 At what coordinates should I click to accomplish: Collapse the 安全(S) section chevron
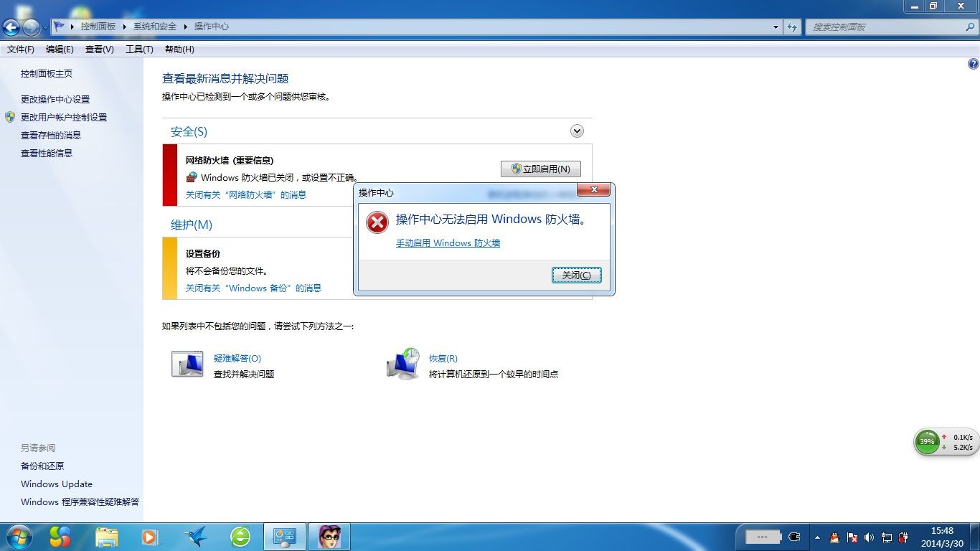coord(577,131)
